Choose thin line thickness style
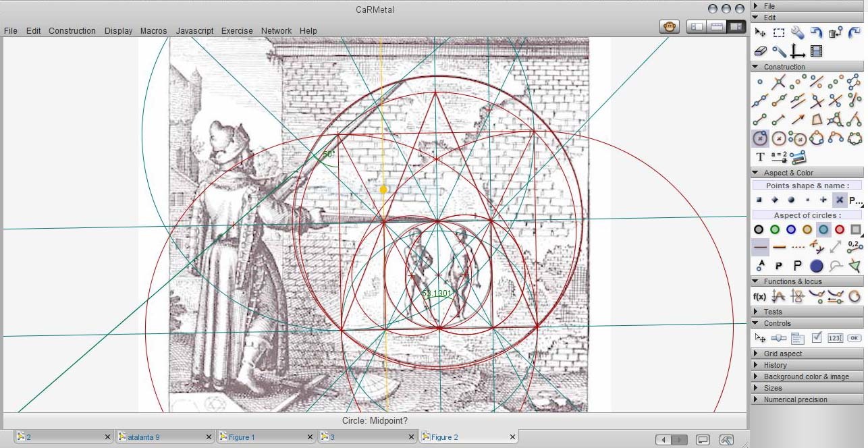Screen dimensions: 868x448 click(760, 247)
